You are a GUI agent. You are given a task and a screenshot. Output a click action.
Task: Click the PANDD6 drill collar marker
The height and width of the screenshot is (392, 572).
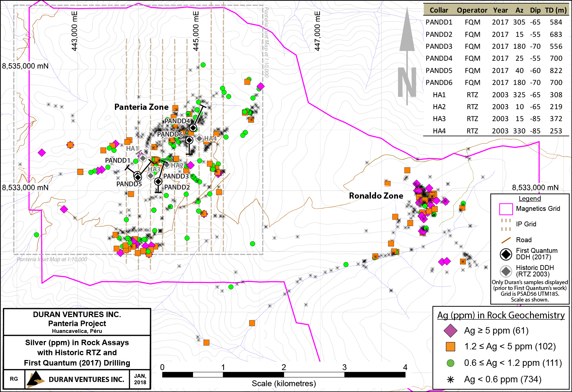point(189,140)
